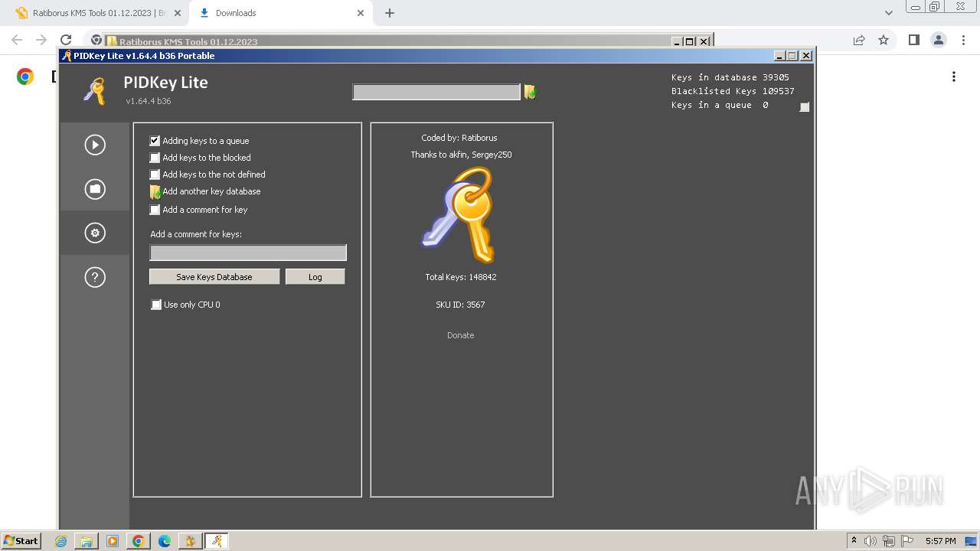This screenshot has width=980, height=551.
Task: Focus the key entry field at top
Action: click(x=436, y=92)
